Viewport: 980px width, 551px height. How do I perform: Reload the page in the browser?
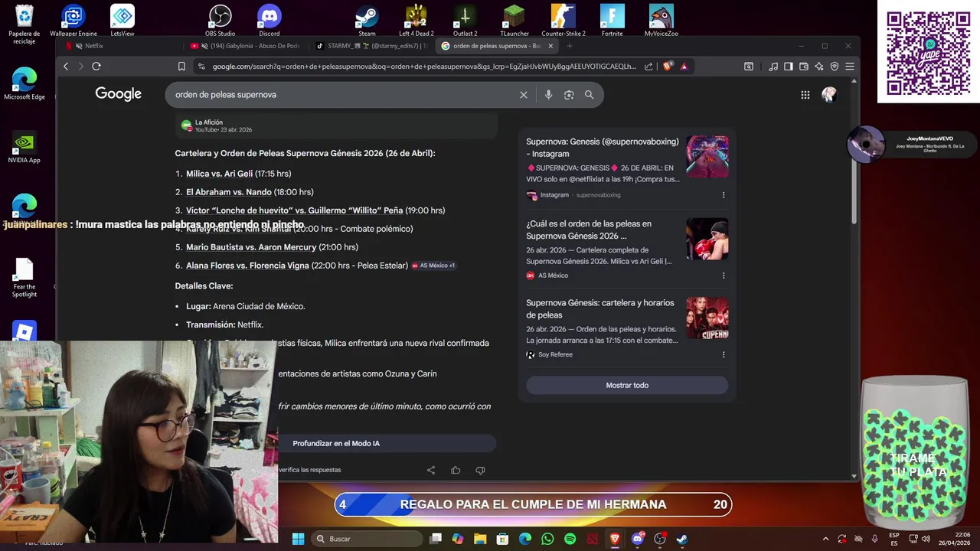(x=96, y=67)
